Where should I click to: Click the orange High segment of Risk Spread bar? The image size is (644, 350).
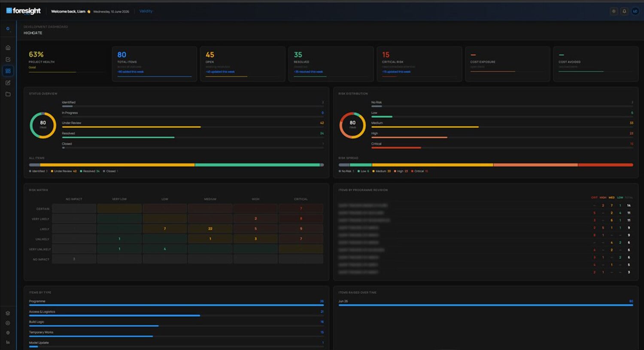click(x=535, y=165)
